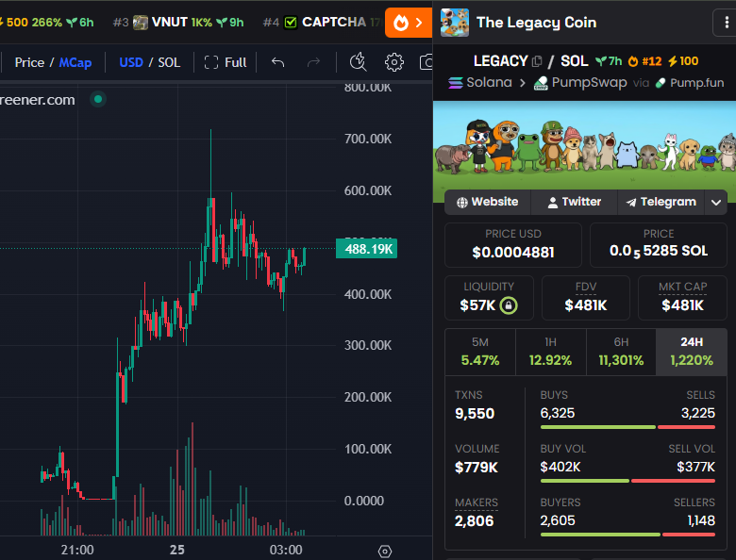Screen dimensions: 736x560
Task: Open chart scale settings icon at bottom
Action: coord(384,552)
